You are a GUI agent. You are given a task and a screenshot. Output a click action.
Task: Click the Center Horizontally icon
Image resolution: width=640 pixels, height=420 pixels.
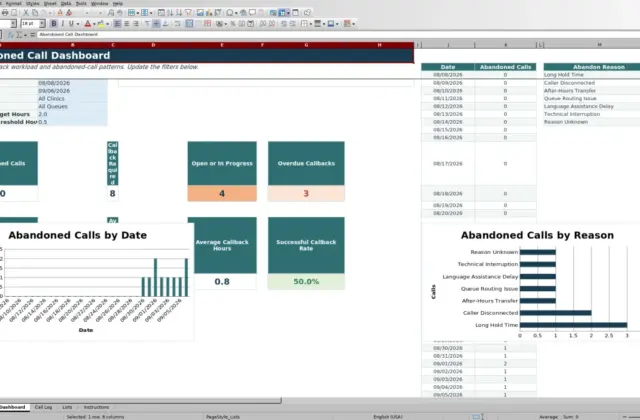click(127, 24)
